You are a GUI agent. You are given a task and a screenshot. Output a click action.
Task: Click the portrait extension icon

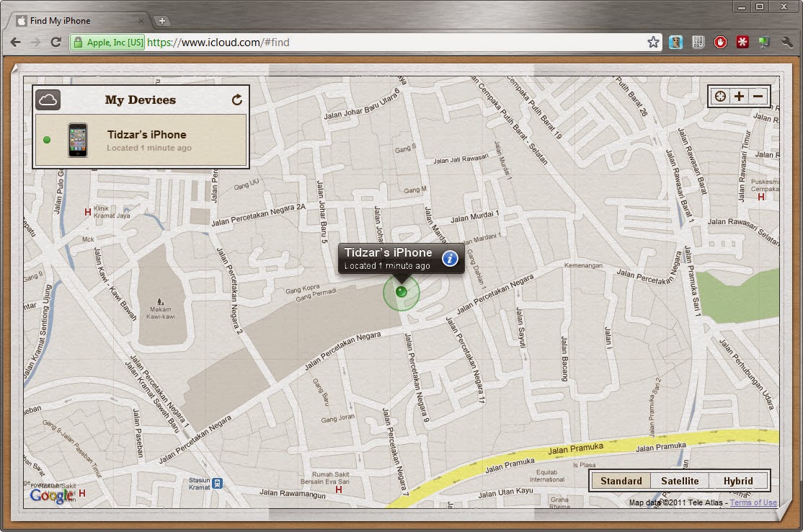675,42
